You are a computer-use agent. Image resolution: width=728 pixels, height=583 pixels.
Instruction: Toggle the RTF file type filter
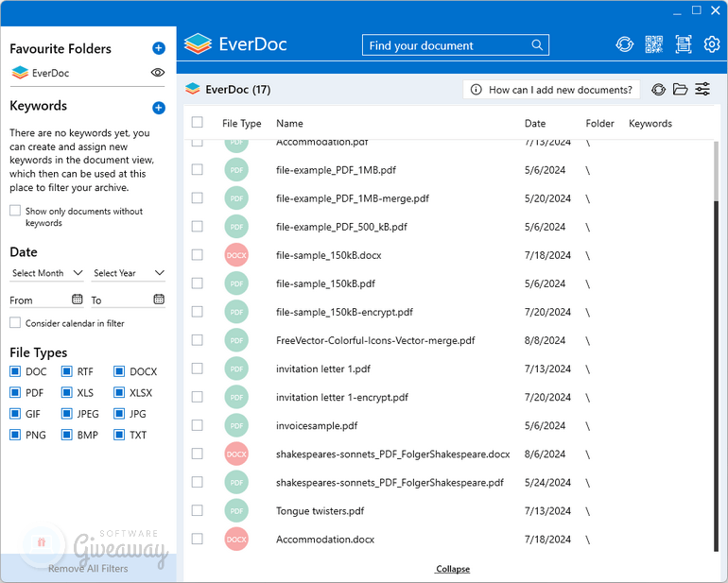[67, 371]
